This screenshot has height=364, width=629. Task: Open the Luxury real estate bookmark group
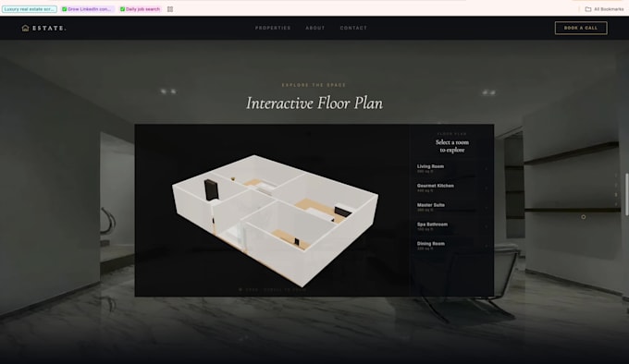[30, 9]
